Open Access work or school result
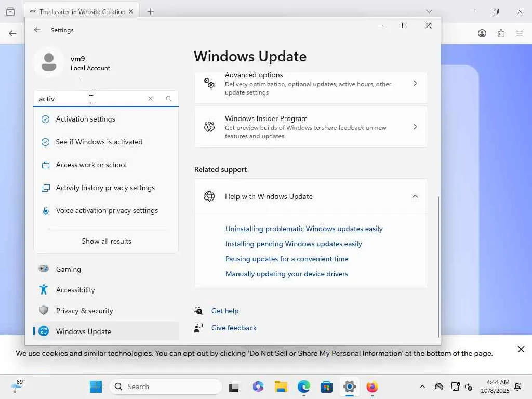Viewport: 532px width, 399px height. [106, 165]
